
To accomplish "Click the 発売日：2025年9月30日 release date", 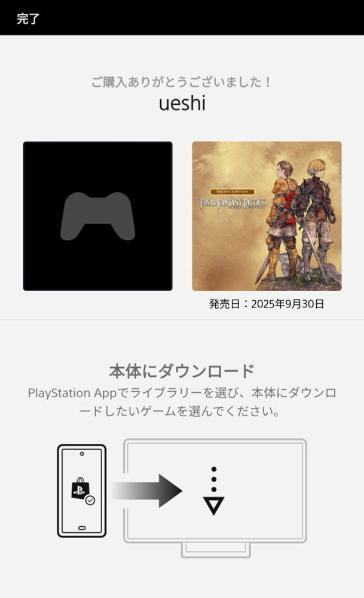I will click(x=267, y=304).
